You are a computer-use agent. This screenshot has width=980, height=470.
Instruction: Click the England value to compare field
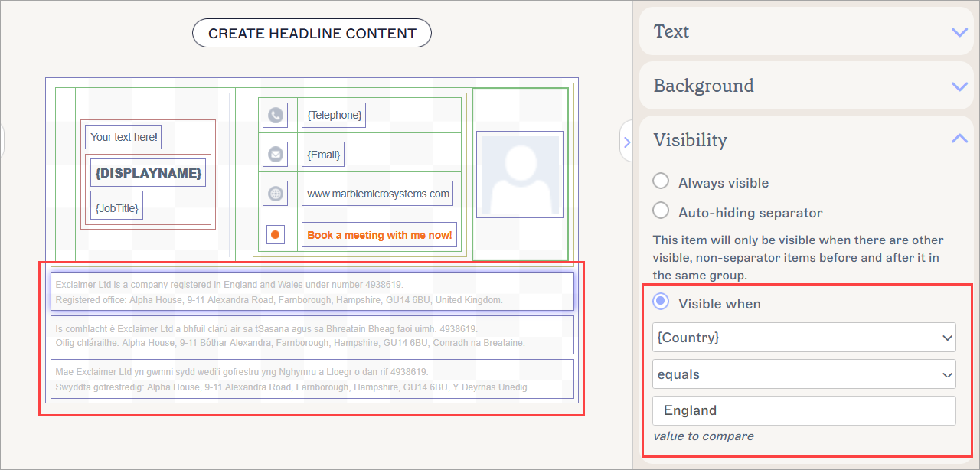[x=804, y=410]
